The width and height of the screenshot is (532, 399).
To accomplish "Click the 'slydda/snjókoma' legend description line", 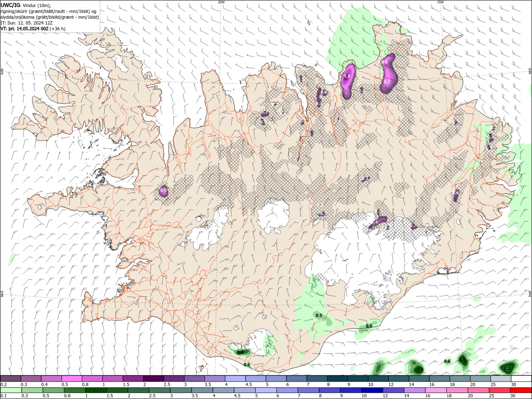I will 49,17.
